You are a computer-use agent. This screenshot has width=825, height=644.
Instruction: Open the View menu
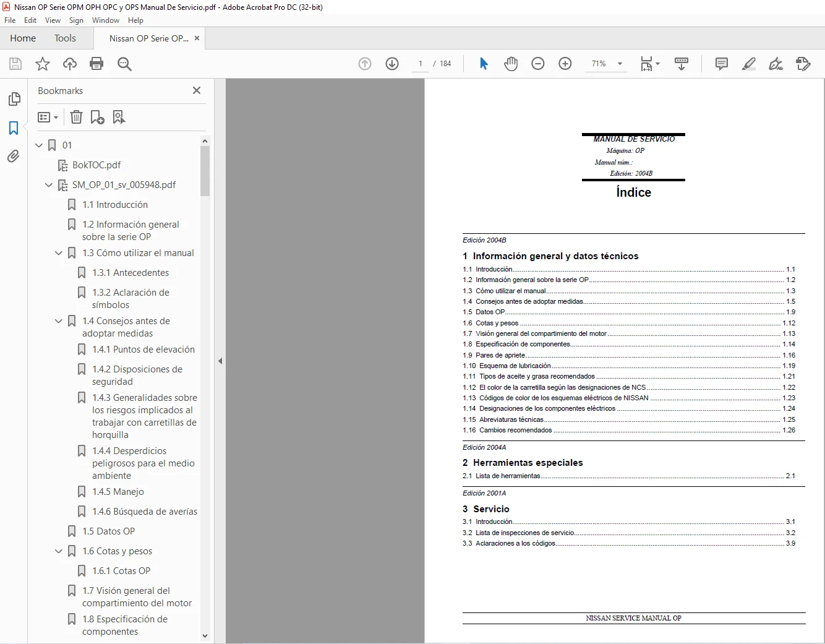[x=53, y=20]
